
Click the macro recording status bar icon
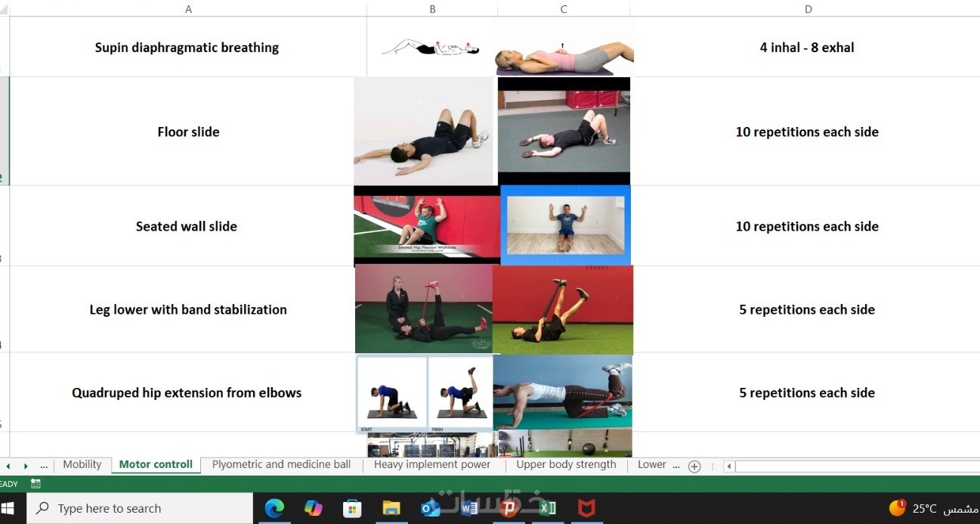(36, 483)
